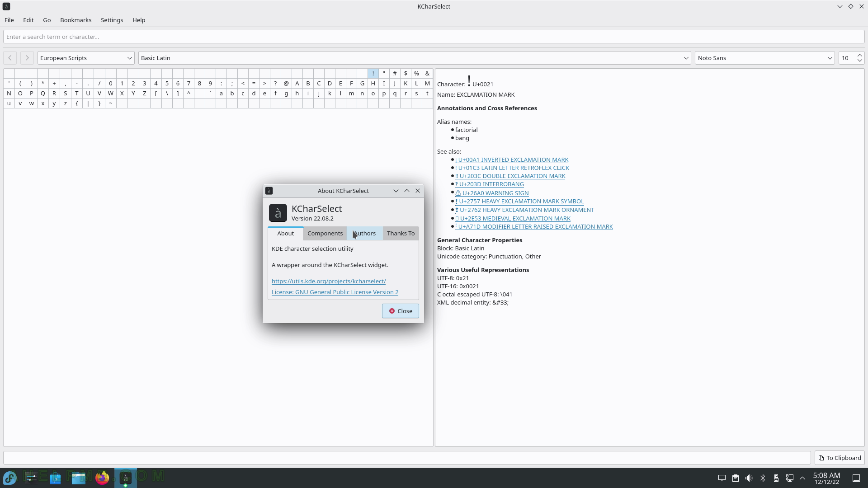This screenshot has height=488, width=868.
Task: Follow U+A71D MODIFIER LETTER RAISED EXCLAMATION link
Action: (534, 226)
